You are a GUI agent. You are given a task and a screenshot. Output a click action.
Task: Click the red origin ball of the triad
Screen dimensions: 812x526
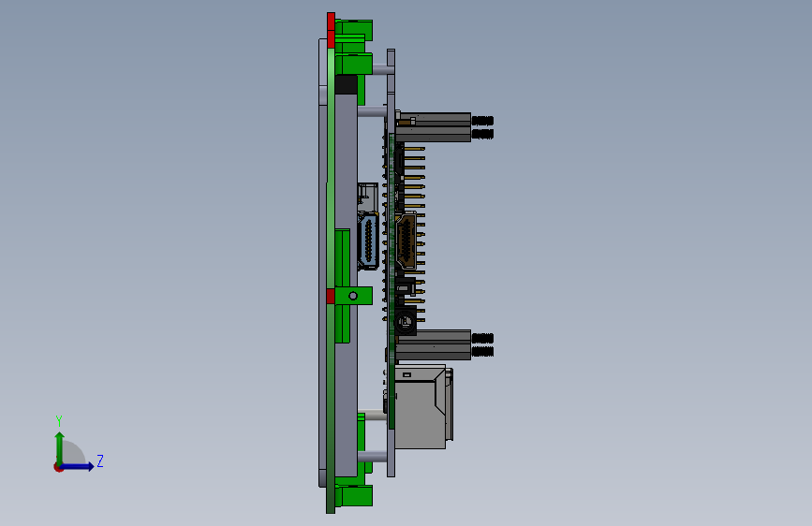58,467
